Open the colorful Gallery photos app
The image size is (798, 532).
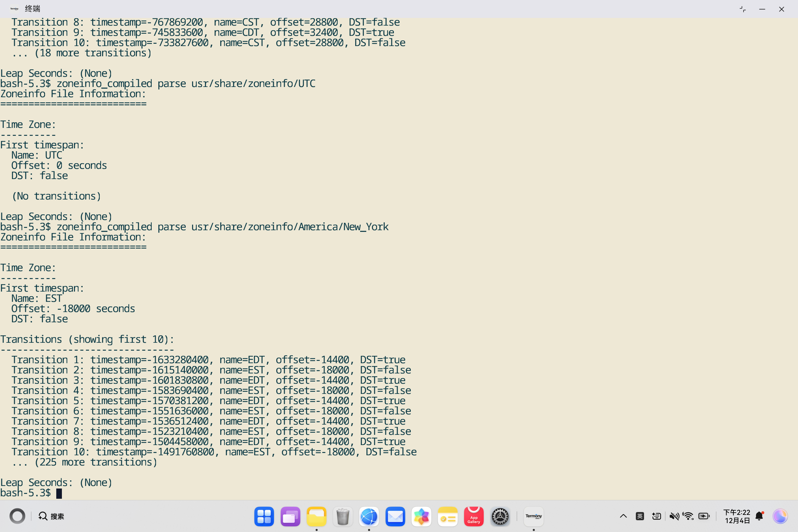tap(422, 516)
